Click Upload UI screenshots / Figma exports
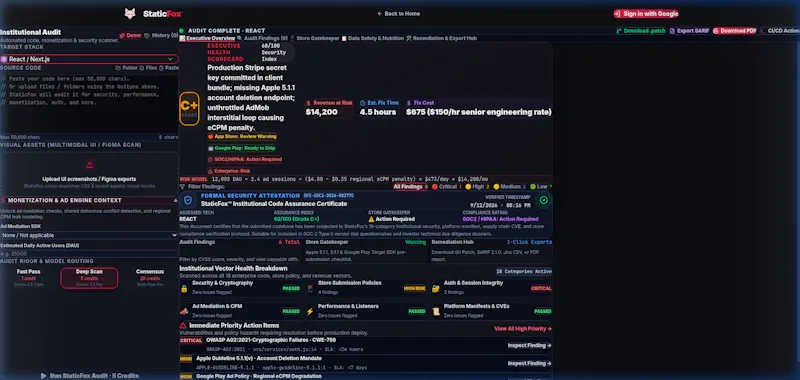This screenshot has width=800, height=380. [x=89, y=179]
